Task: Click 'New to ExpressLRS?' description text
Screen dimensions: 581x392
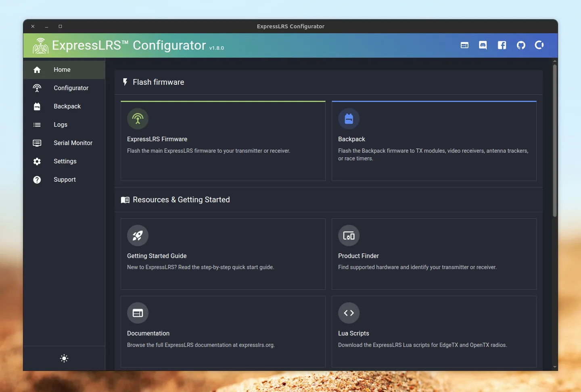Action: tap(201, 267)
